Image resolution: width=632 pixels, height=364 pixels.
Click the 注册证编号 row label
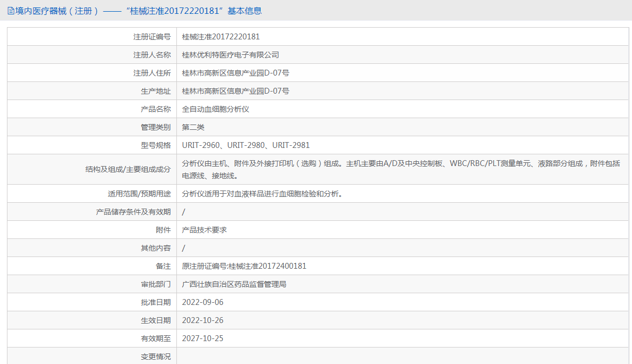tap(152, 37)
